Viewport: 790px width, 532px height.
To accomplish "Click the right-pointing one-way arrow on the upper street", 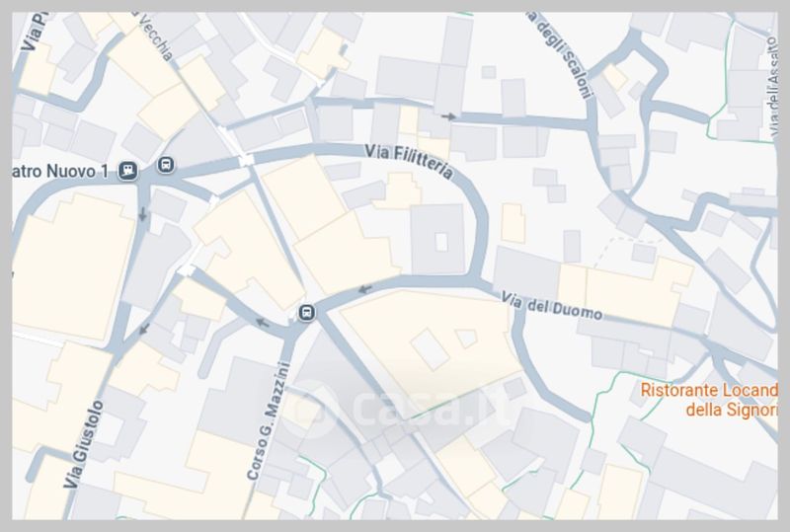I will pos(448,116).
